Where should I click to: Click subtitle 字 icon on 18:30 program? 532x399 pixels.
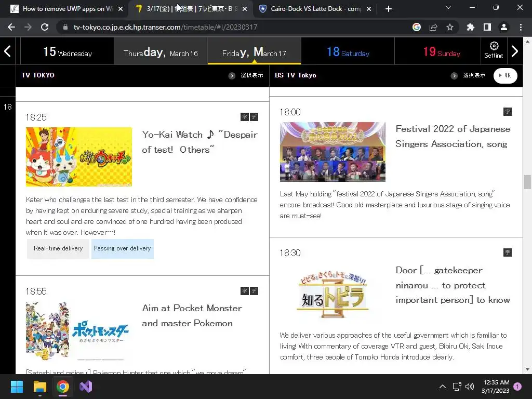(507, 252)
